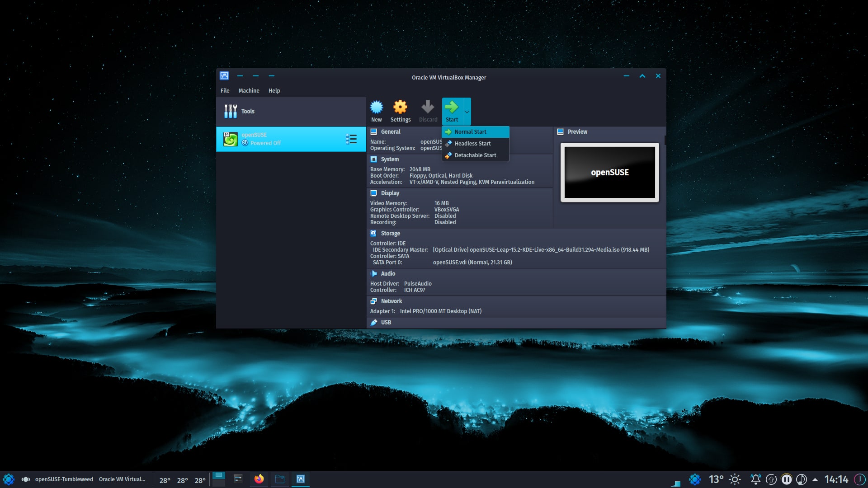868x488 pixels.
Task: Open the Machine menu
Action: click(x=249, y=91)
